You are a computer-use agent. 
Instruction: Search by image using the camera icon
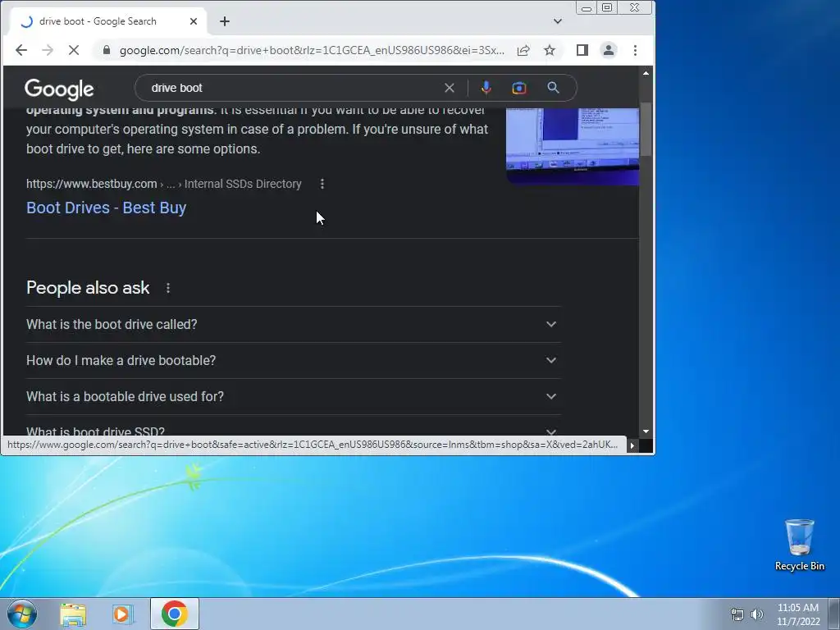coord(519,88)
